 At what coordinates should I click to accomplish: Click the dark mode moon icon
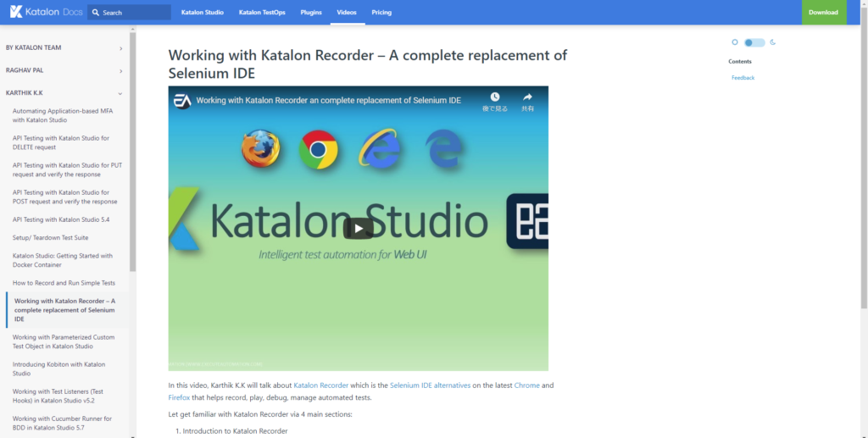(x=773, y=42)
